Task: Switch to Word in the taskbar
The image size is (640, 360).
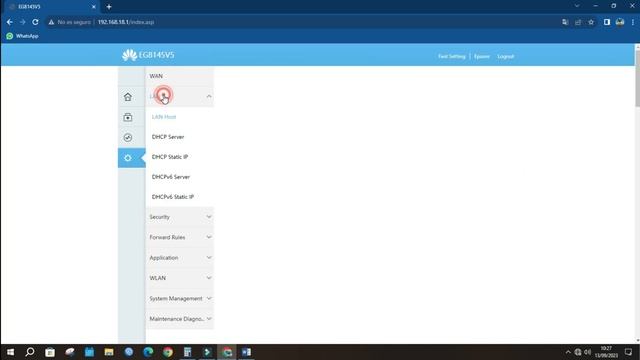Action: pyautogui.click(x=247, y=352)
